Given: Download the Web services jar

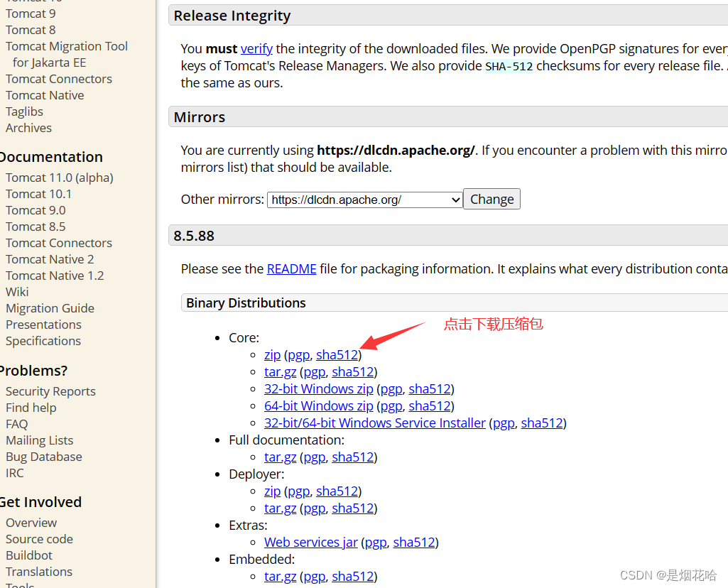Looking at the screenshot, I should [311, 543].
